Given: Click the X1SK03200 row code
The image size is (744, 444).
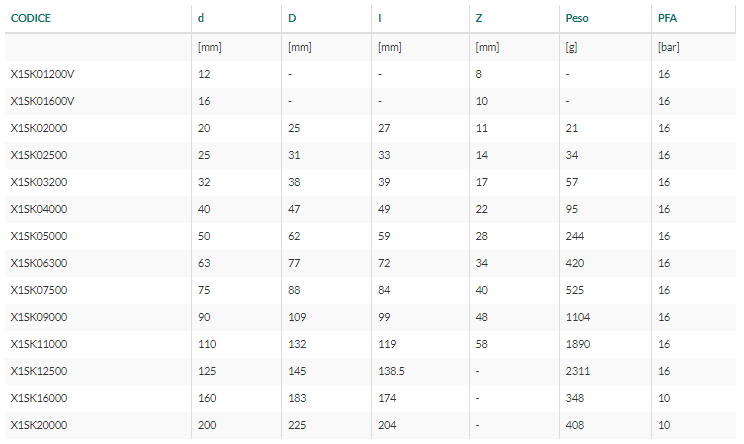Looking at the screenshot, I should [x=39, y=182].
